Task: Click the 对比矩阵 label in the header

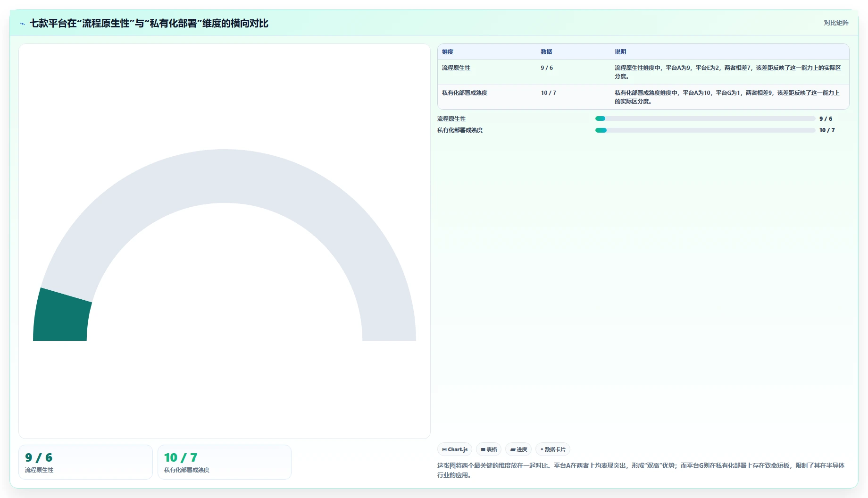Action: click(836, 23)
